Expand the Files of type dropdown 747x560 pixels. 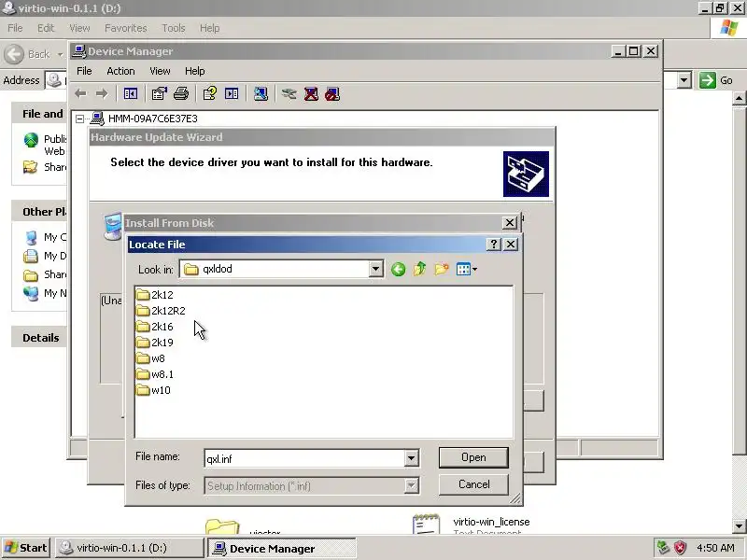(x=411, y=485)
